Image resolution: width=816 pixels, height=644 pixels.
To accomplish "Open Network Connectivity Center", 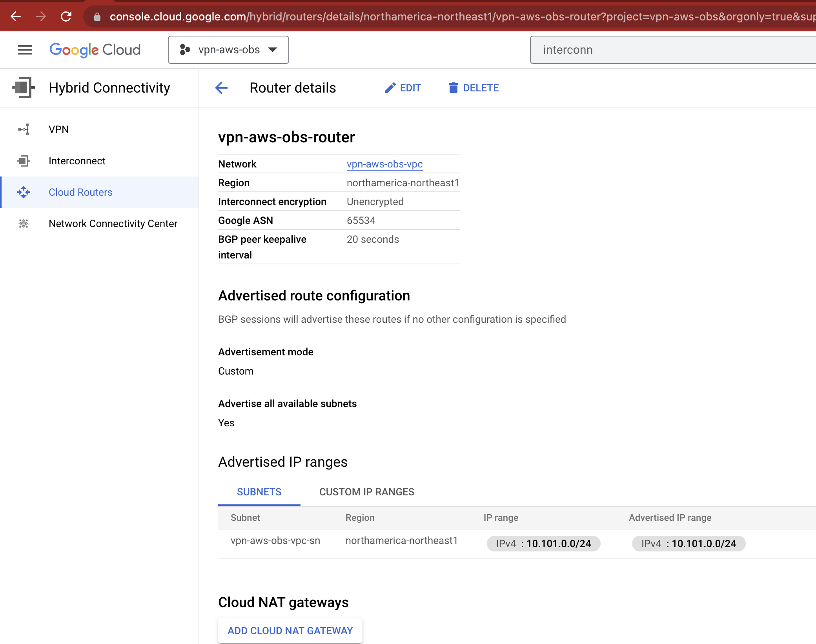I will [113, 224].
